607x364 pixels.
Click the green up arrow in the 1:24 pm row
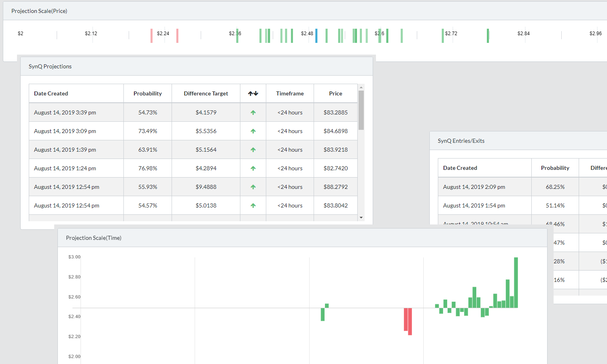253,168
